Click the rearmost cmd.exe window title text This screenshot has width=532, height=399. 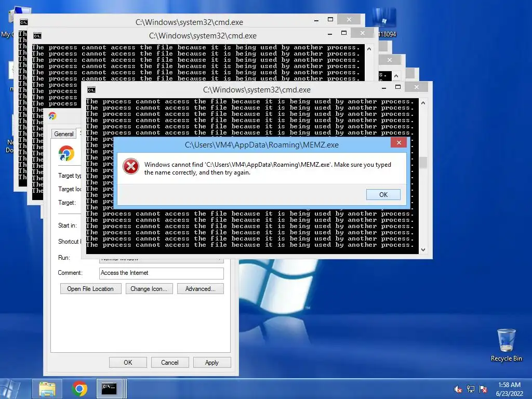tap(189, 22)
